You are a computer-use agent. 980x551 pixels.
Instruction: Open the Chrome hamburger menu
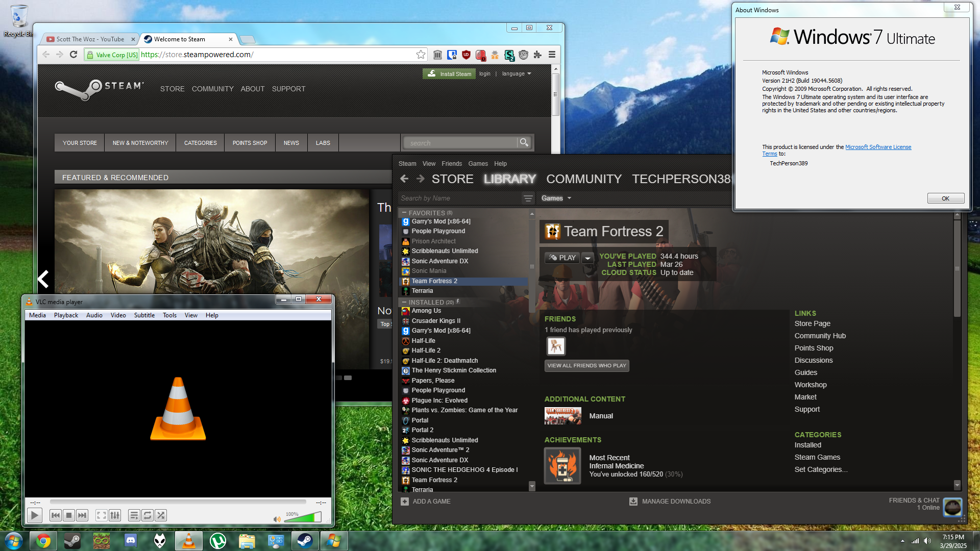(x=552, y=55)
